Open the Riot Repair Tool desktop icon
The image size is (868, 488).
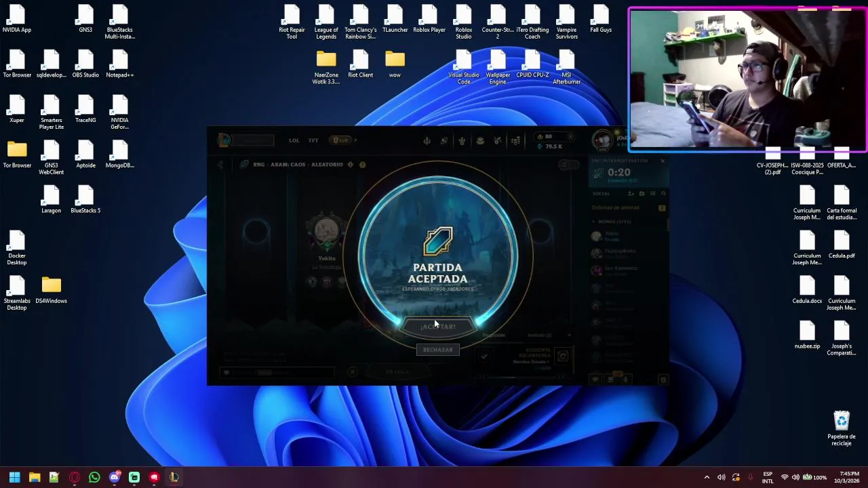[292, 22]
